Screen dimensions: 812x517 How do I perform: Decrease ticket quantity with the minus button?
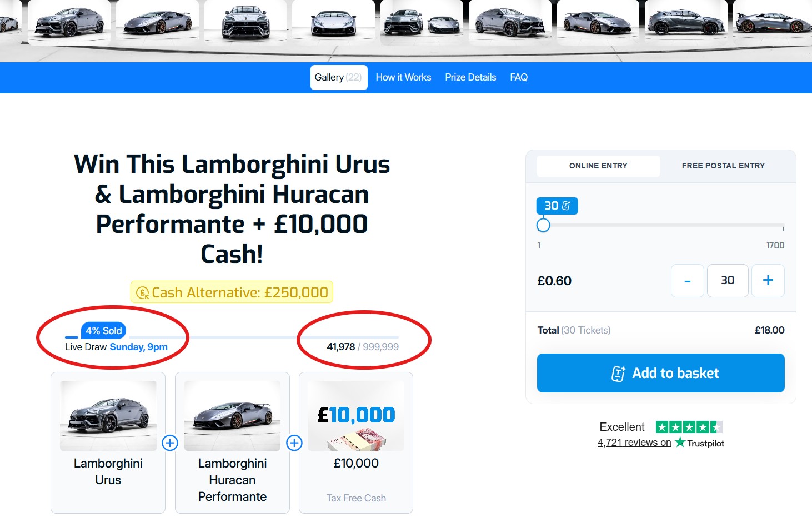(688, 281)
